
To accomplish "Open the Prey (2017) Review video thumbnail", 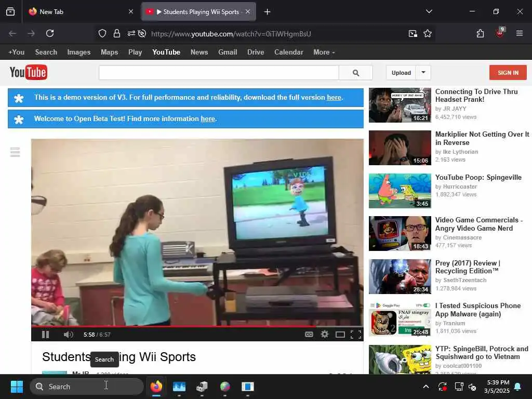I will (400, 276).
